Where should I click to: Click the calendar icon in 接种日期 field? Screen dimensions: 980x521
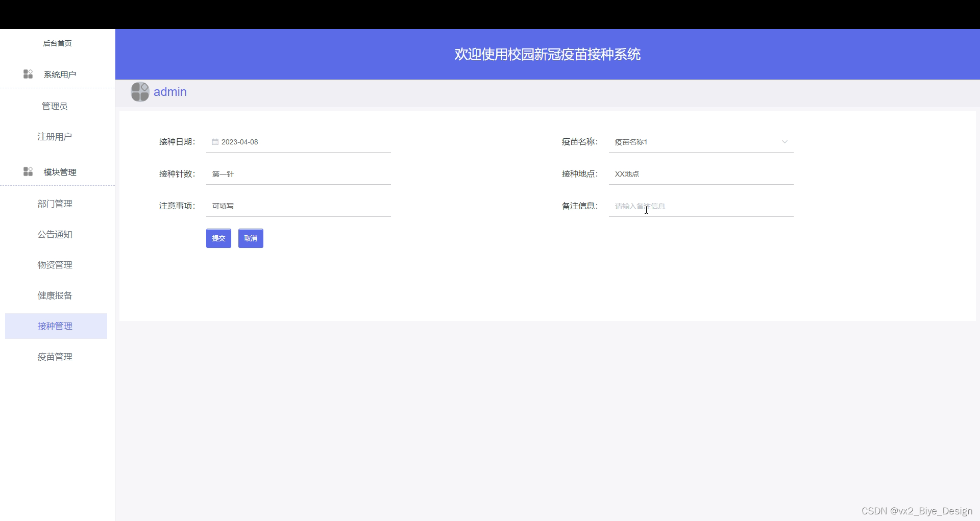(x=215, y=142)
